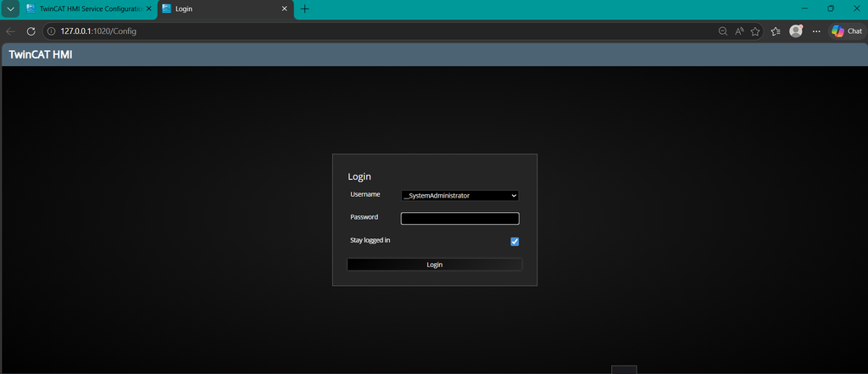
Task: Uncheck the Stay logged in checkbox
Action: pos(515,242)
